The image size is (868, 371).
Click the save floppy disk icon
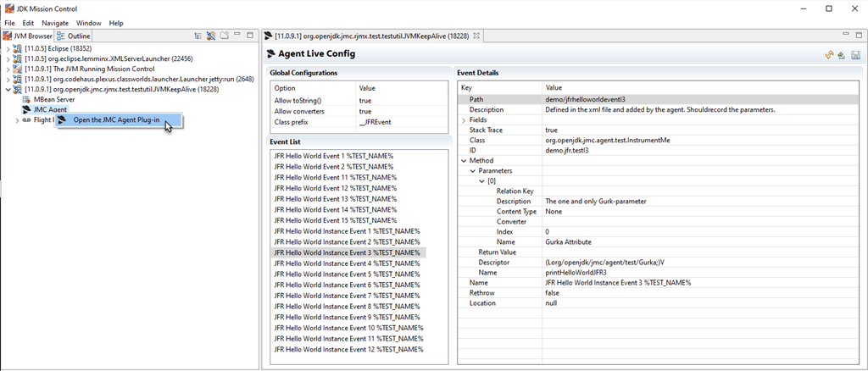click(855, 54)
